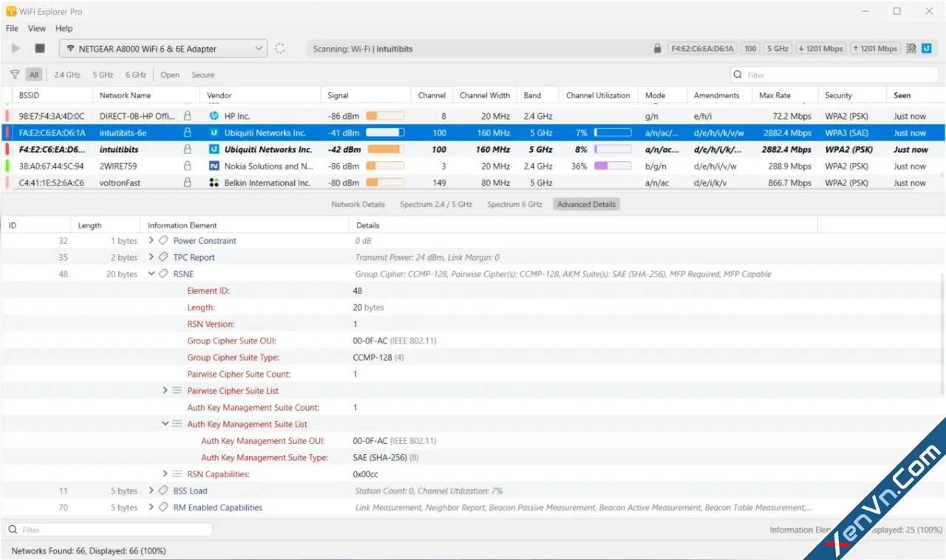Viewport: 946px width, 560px height.
Task: Click the list icon beside Pairwise Cipher Suite List
Action: (x=177, y=391)
